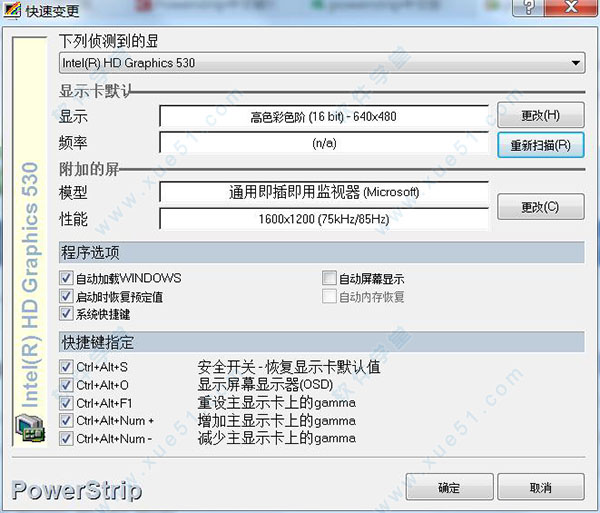
Task: Toggle 自动加载WINDOWS checkbox
Action: pos(66,278)
